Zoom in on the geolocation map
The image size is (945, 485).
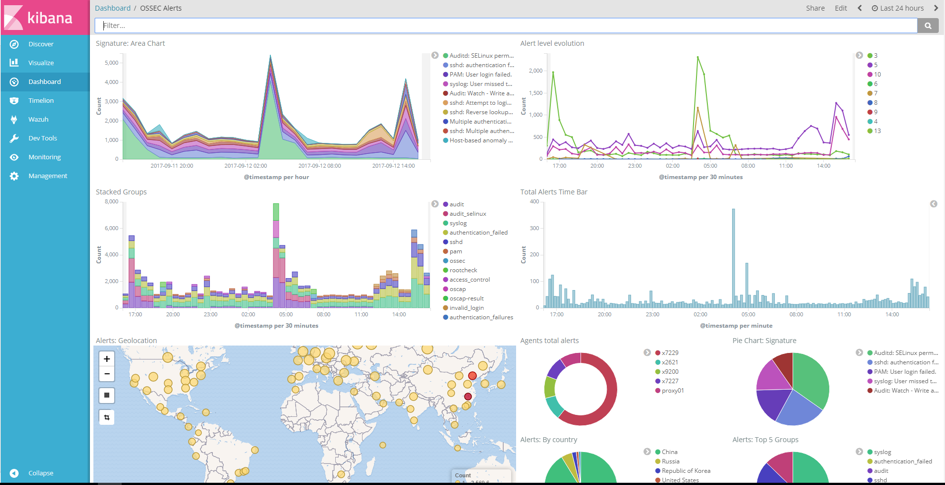tap(107, 358)
